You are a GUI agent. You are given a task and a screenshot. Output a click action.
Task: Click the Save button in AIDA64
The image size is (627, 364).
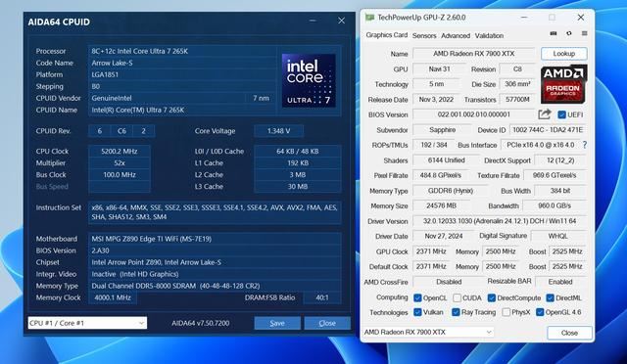coord(277,323)
